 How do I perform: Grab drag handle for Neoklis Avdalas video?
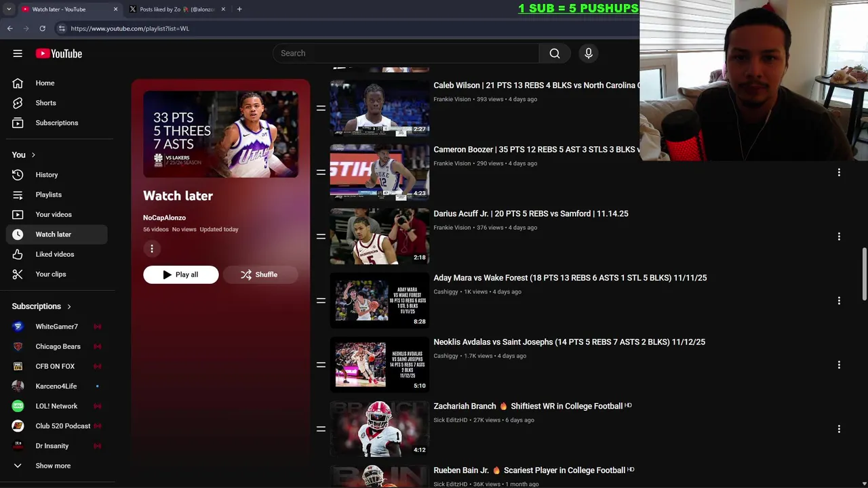(x=321, y=365)
